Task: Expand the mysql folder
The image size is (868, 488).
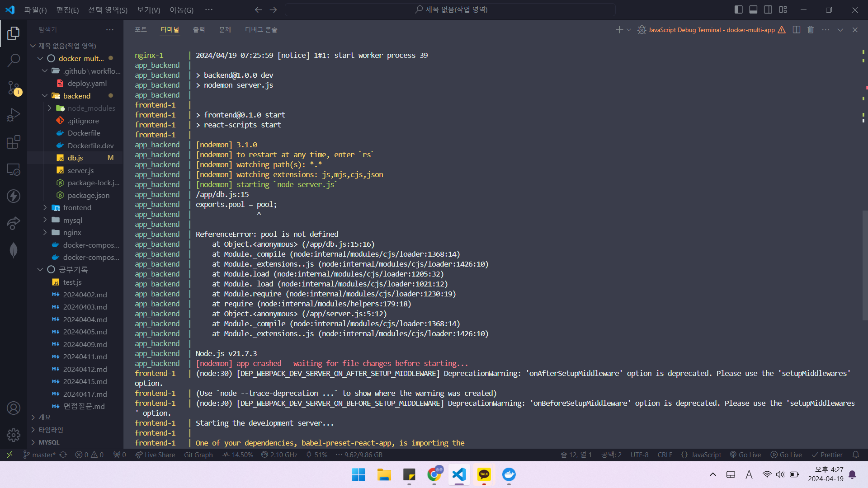Action: coord(45,220)
